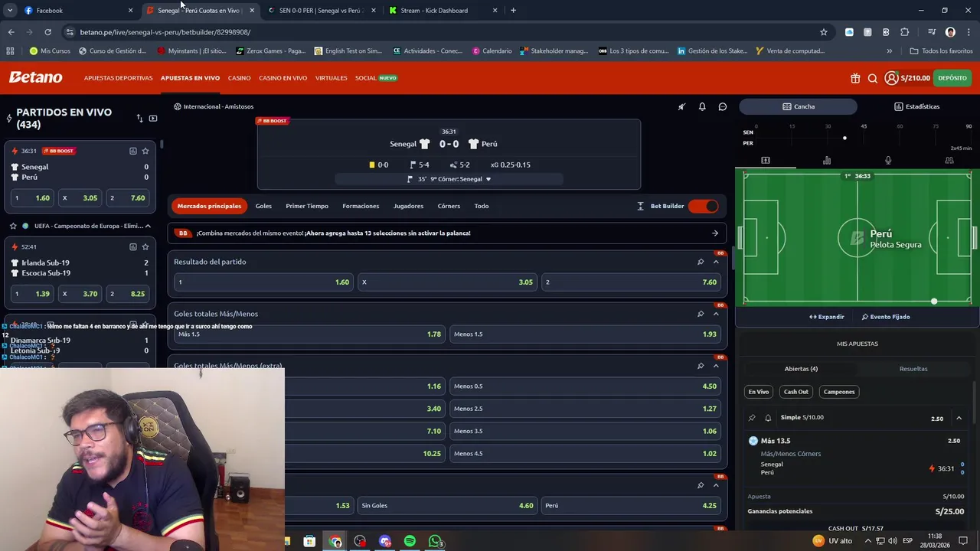Pin the Simple S/10.00 bet

tap(752, 418)
